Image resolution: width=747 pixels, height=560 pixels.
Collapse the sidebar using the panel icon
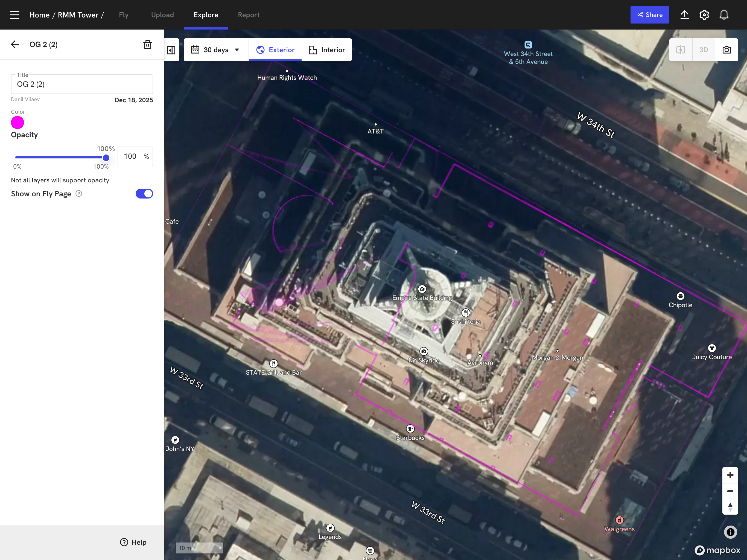click(171, 50)
